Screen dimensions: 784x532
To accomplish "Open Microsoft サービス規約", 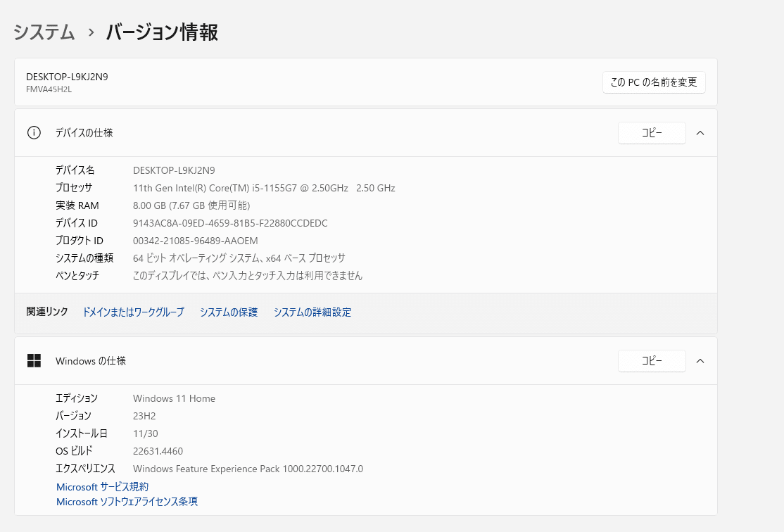I will pos(101,486).
